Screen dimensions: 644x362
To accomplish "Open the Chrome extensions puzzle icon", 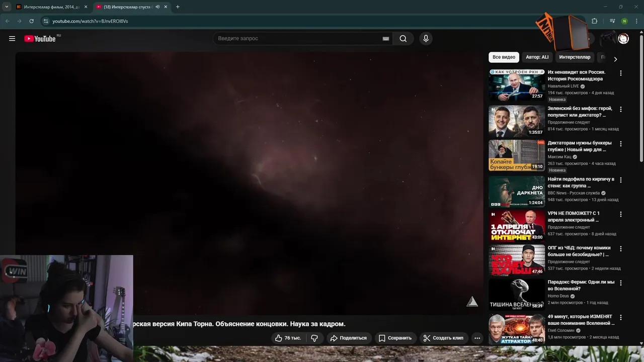I will [x=594, y=21].
